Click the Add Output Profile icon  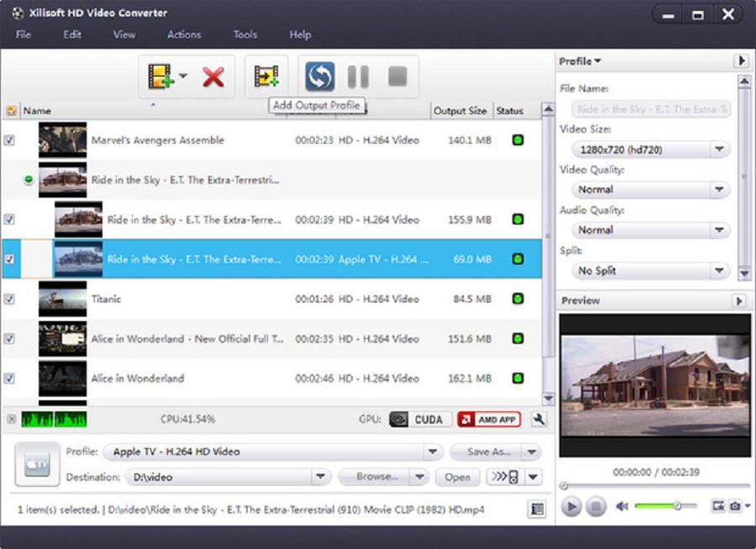point(266,77)
